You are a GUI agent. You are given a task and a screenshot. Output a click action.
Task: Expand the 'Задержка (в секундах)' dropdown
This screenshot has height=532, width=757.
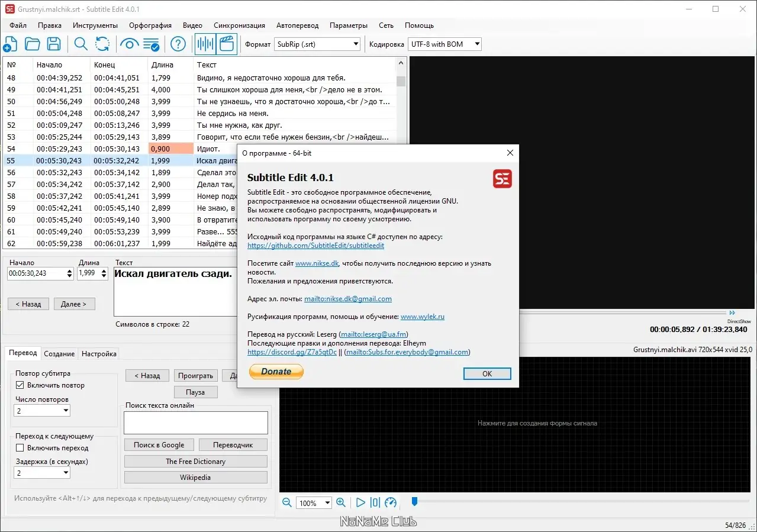coord(42,473)
